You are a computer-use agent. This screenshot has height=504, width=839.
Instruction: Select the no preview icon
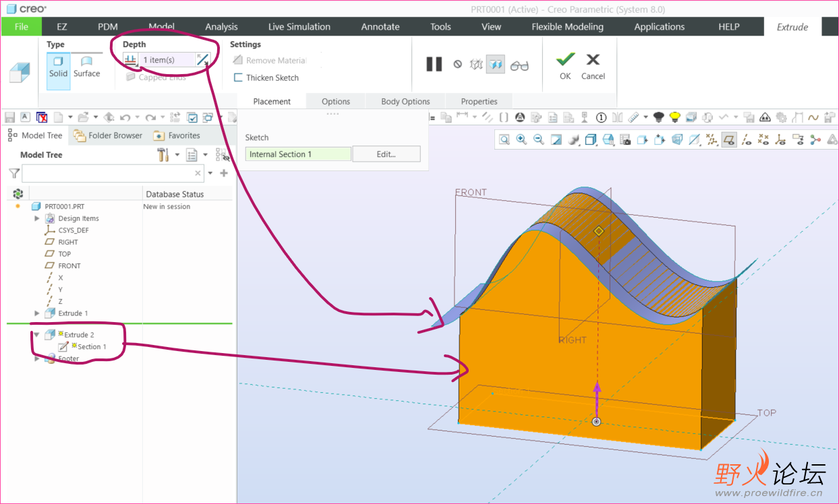[x=457, y=65]
